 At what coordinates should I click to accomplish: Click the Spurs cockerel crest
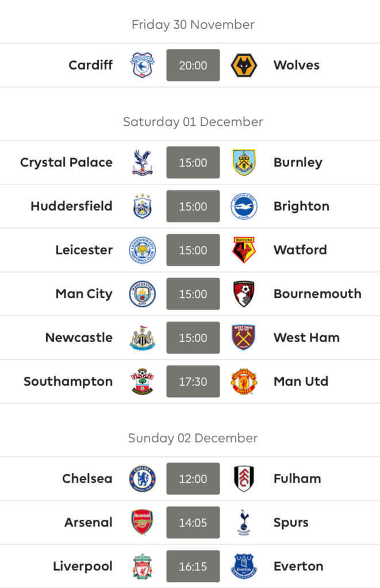[244, 523]
